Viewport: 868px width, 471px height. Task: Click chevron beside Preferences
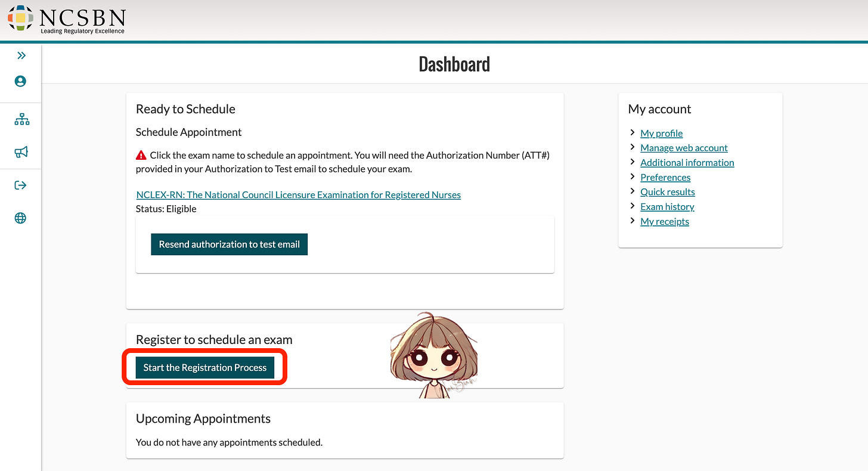(x=633, y=176)
